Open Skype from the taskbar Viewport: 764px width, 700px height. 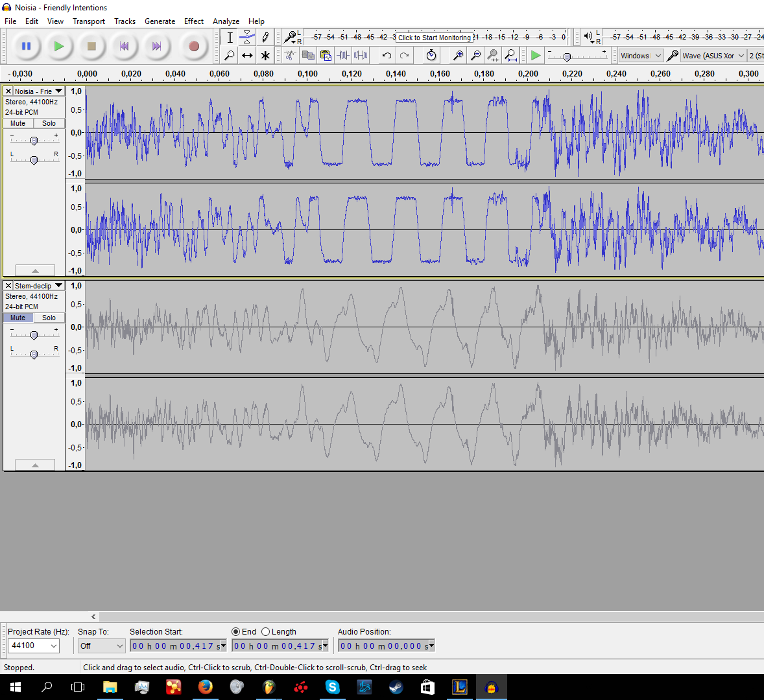click(332, 687)
